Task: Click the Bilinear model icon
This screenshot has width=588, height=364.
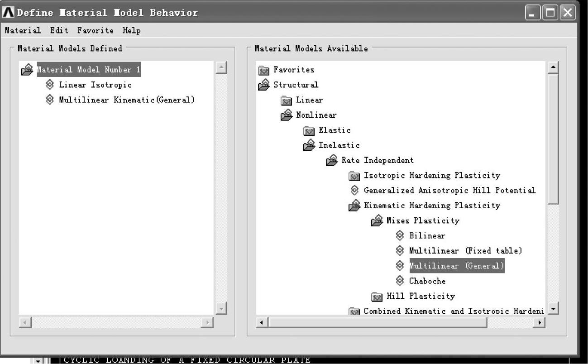Action: point(400,235)
